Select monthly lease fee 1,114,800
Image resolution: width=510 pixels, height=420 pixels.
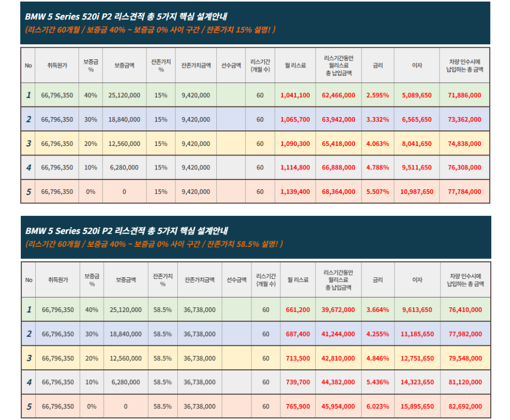click(x=295, y=168)
